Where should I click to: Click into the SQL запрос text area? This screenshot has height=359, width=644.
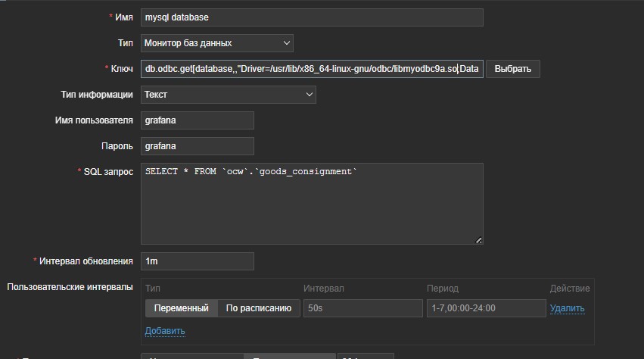[x=311, y=204]
